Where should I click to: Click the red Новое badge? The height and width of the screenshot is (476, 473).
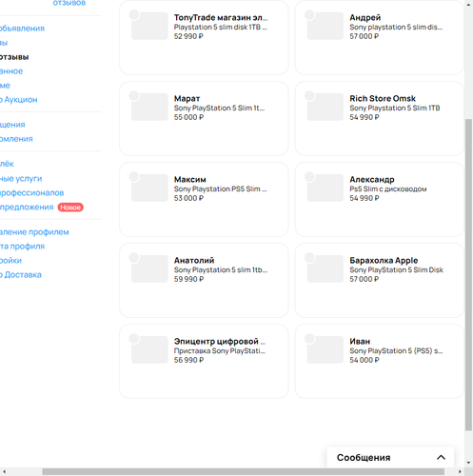[70, 208]
